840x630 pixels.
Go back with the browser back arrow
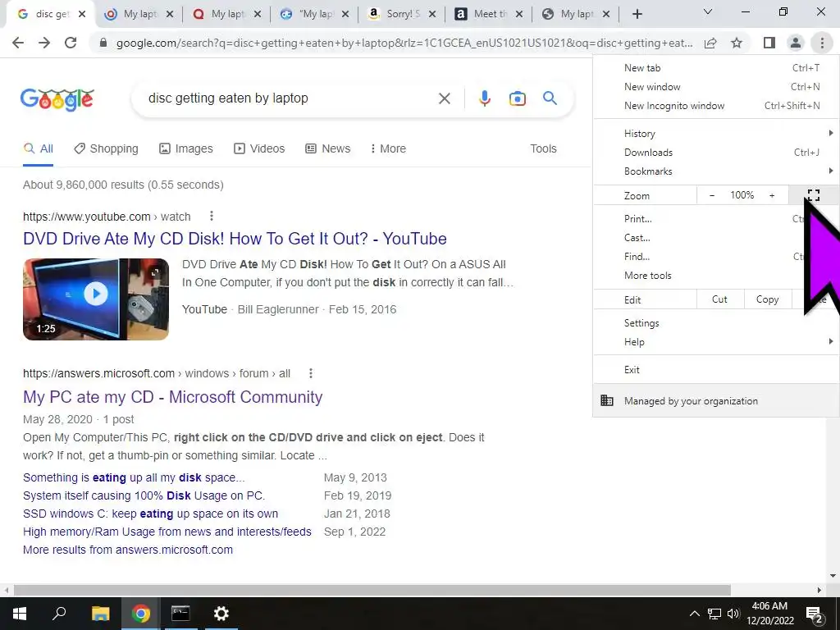[x=18, y=43]
